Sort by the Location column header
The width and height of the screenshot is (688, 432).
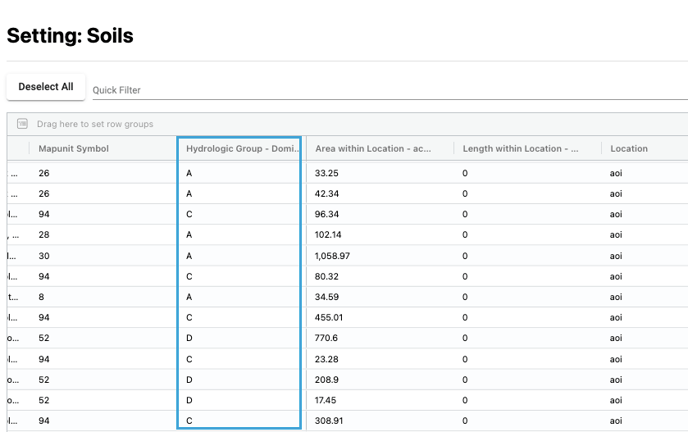pyautogui.click(x=629, y=149)
